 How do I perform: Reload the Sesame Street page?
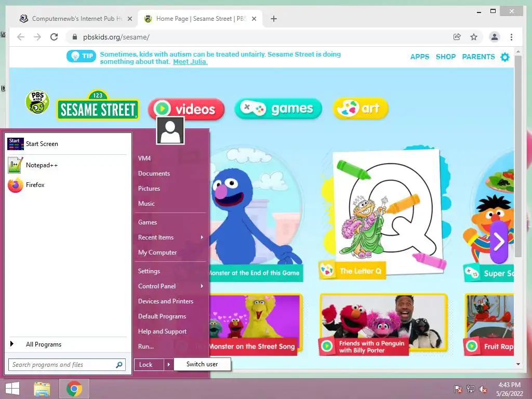pyautogui.click(x=54, y=37)
